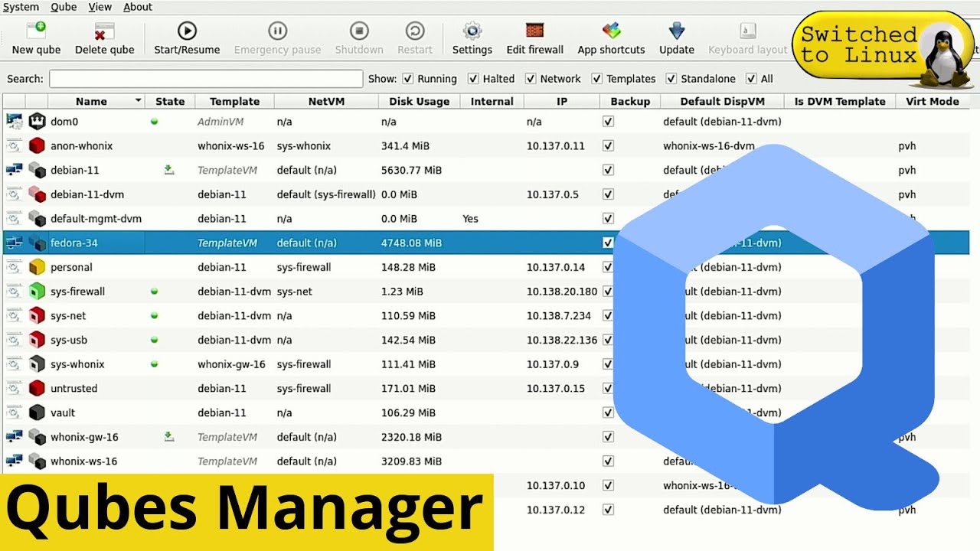Select the whonix-ws-16 qube name

84,461
